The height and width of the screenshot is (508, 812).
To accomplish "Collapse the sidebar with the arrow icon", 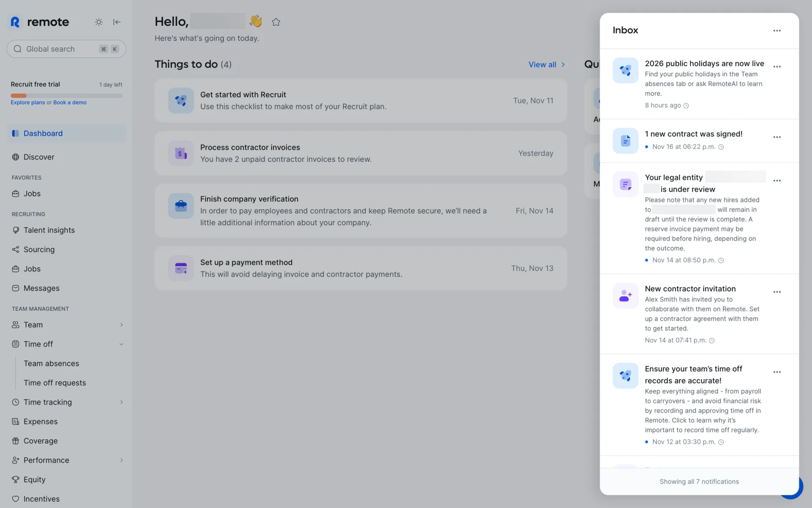I will [117, 22].
